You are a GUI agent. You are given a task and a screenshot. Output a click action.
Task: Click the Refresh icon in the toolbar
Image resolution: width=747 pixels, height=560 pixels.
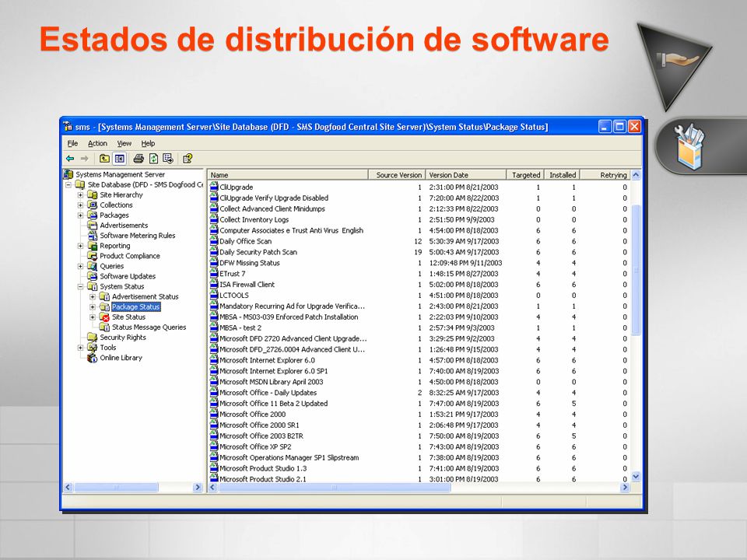point(153,159)
